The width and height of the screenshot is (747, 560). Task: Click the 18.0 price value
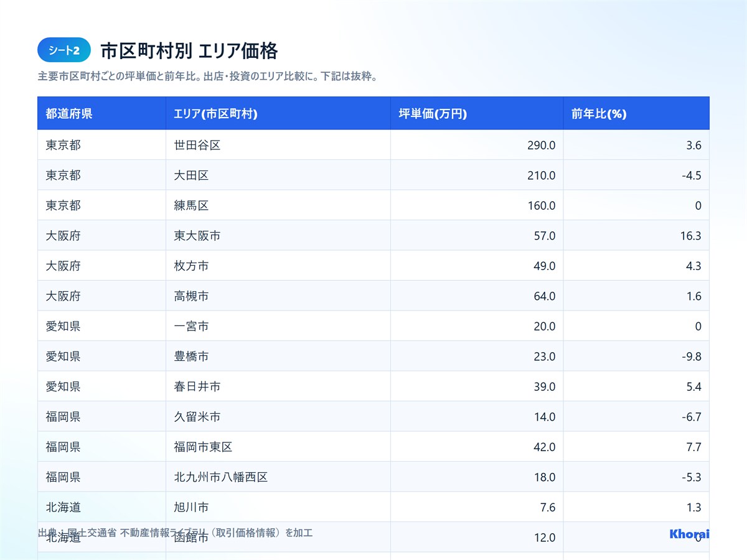545,477
